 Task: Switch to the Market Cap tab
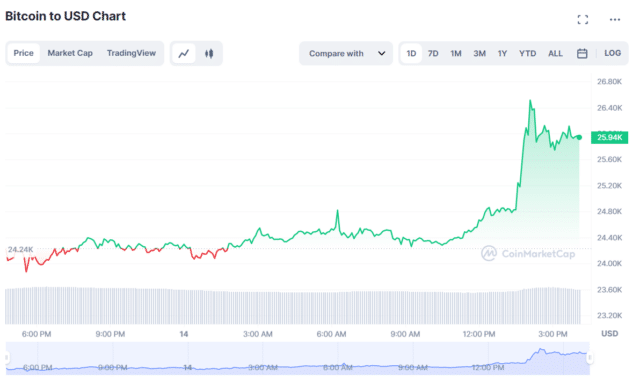[x=70, y=53]
